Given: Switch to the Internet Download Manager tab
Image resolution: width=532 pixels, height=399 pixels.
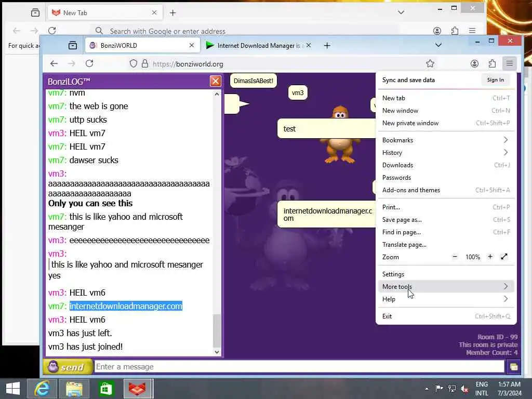Looking at the screenshot, I should click(258, 46).
